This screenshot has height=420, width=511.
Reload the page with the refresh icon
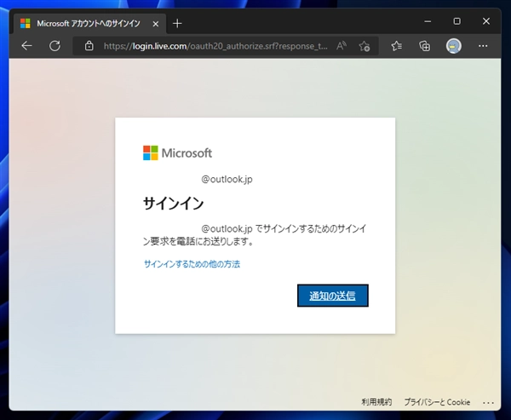(55, 46)
